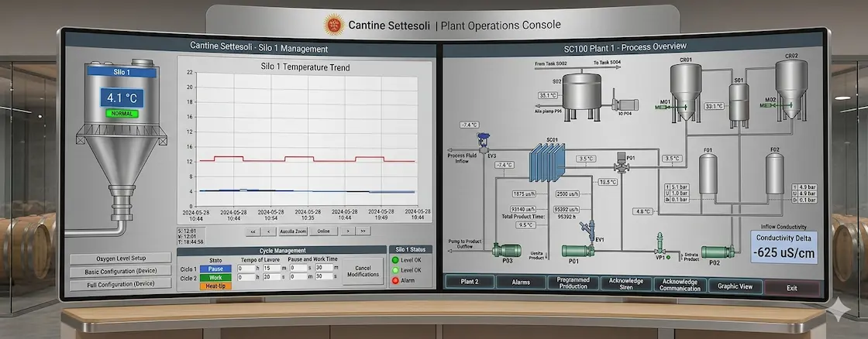Click the red Alarm status indicator
This screenshot has height=339, width=868.
395,280
